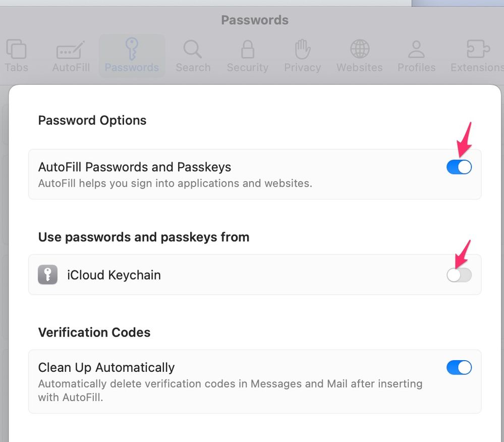Select the Privacy hand icon
Viewport: 504px width, 442px height.
coord(302,50)
